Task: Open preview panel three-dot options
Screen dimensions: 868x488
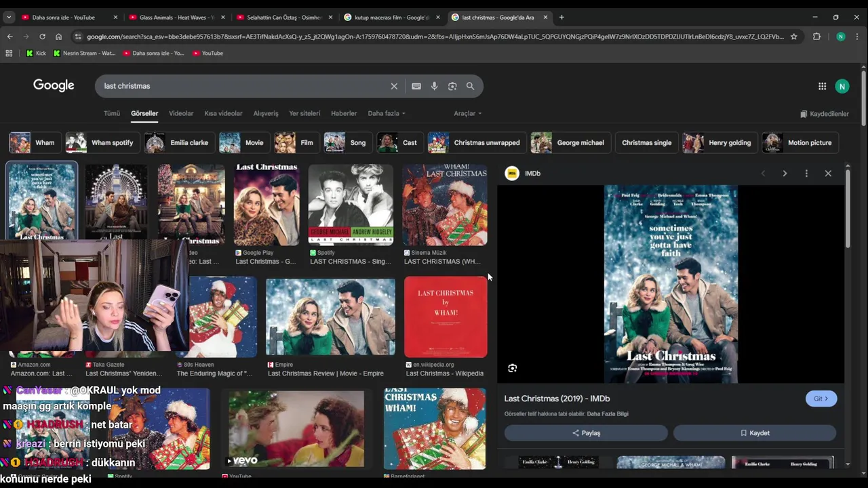Action: (806, 174)
